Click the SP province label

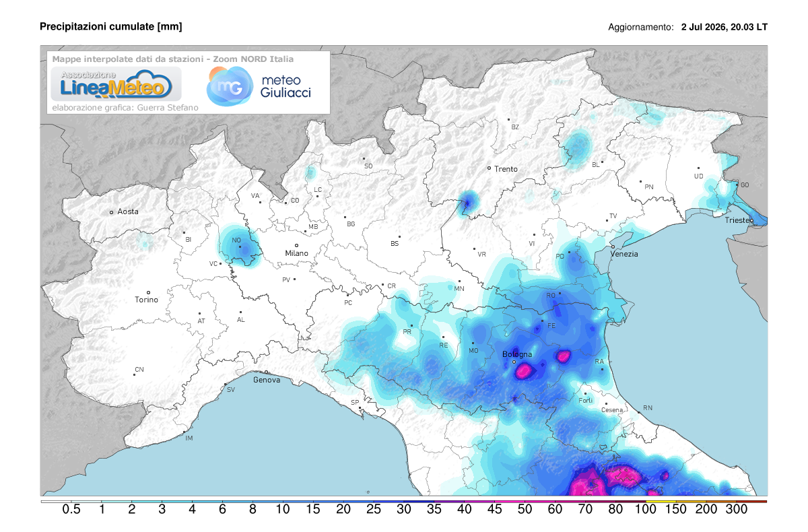click(354, 402)
